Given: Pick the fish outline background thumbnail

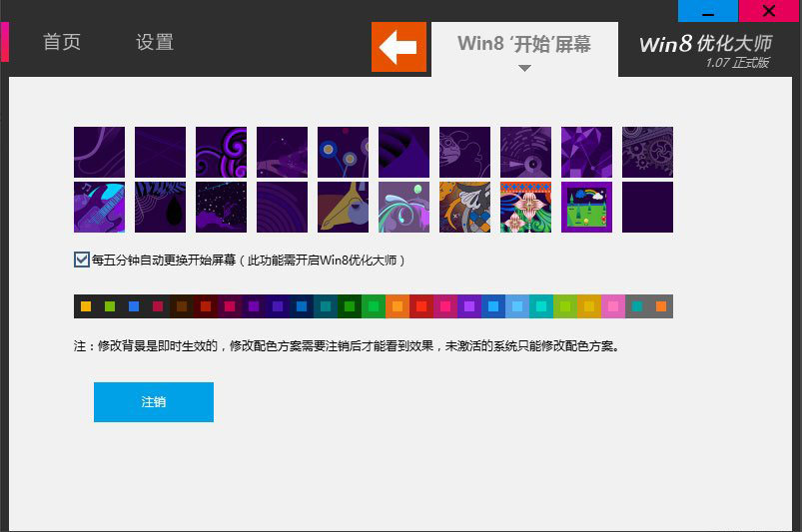Looking at the screenshot, I should 464,153.
